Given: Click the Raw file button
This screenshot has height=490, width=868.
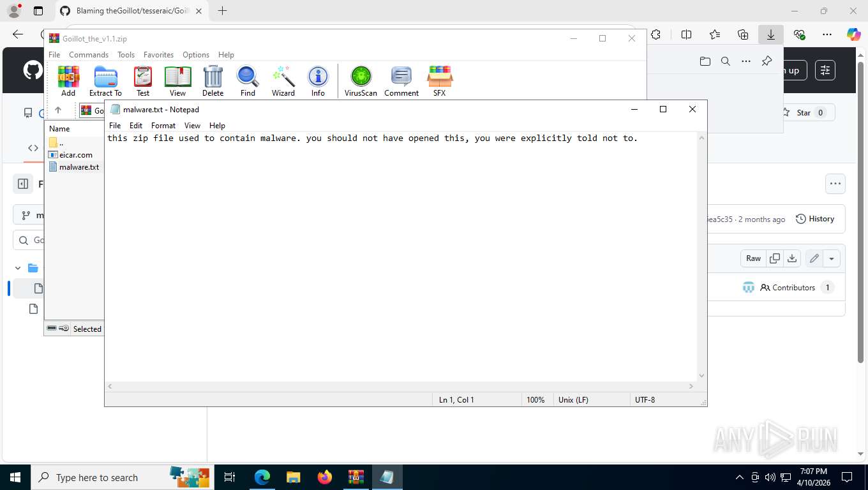Looking at the screenshot, I should tap(754, 258).
